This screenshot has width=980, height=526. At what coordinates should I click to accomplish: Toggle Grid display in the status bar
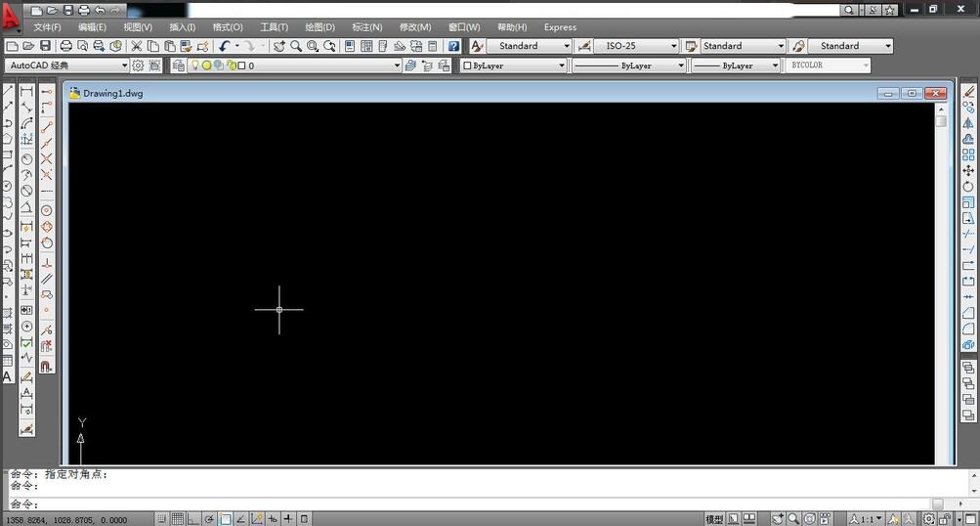[178, 518]
